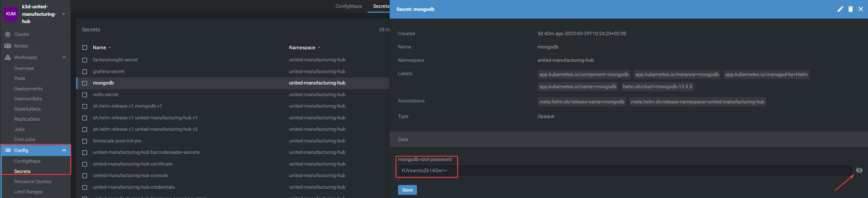Click the component=mongodb label badge
This screenshot has height=198, width=868.
click(584, 75)
